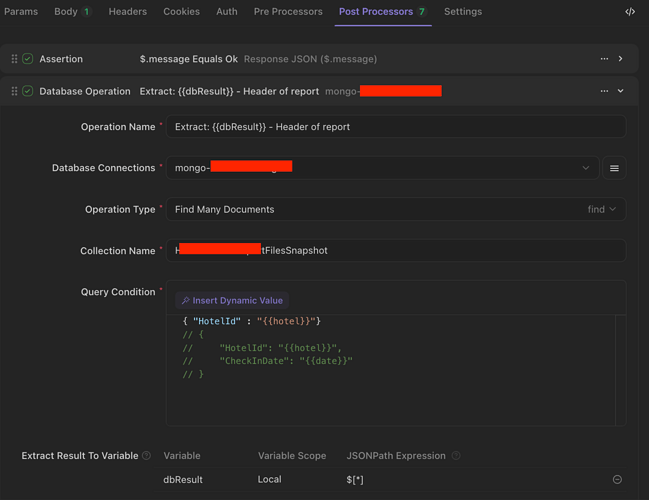
Task: Open the code view icon
Action: pyautogui.click(x=630, y=12)
